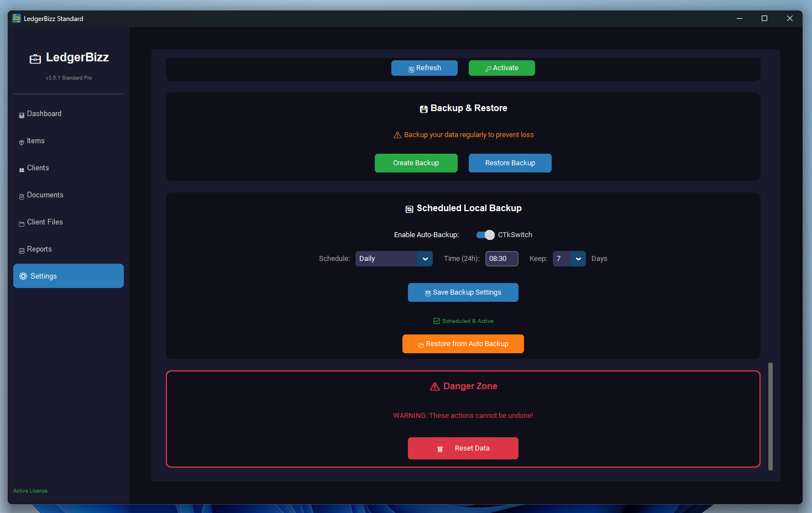
Task: Open the Dashboard page
Action: (69, 114)
